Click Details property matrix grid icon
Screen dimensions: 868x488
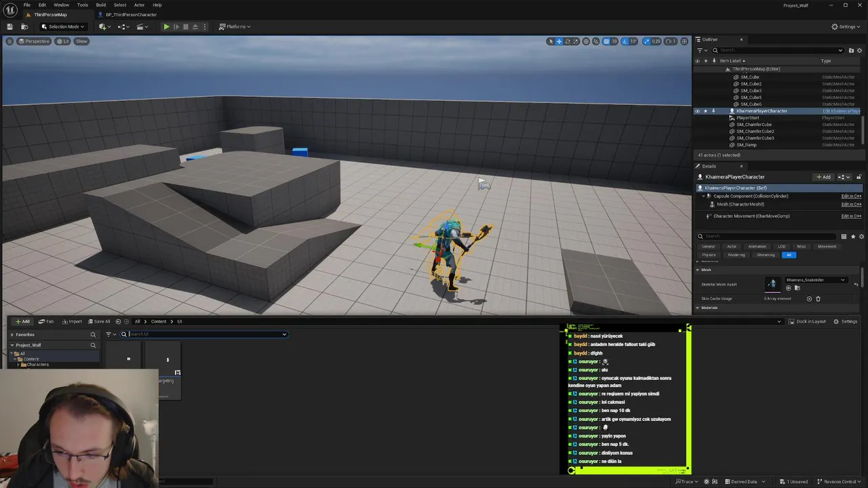(x=844, y=237)
